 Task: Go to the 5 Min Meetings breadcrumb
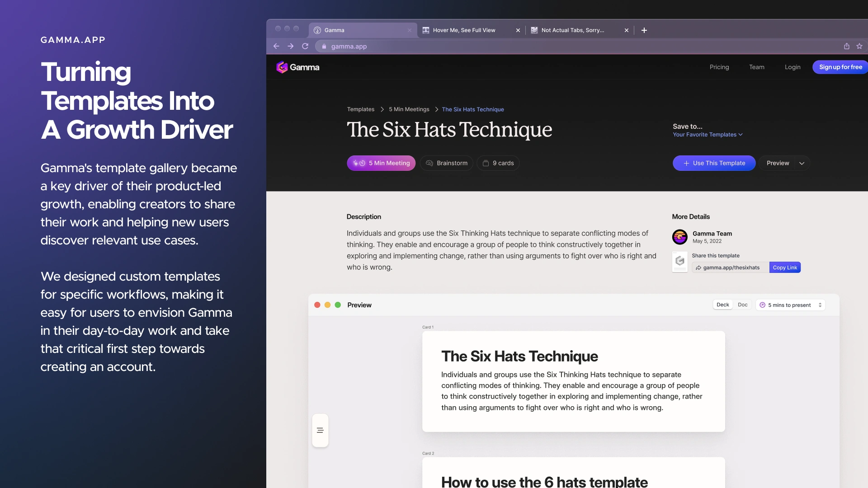tap(409, 109)
